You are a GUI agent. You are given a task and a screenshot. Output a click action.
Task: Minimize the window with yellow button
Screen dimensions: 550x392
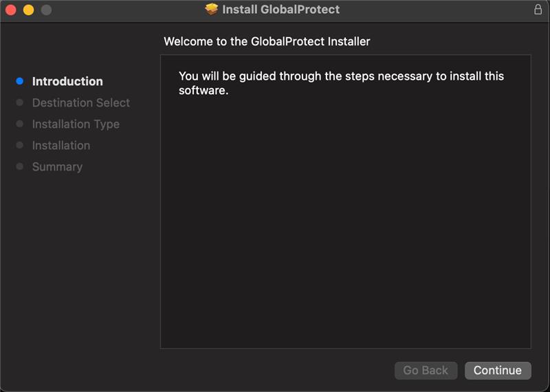click(x=28, y=10)
